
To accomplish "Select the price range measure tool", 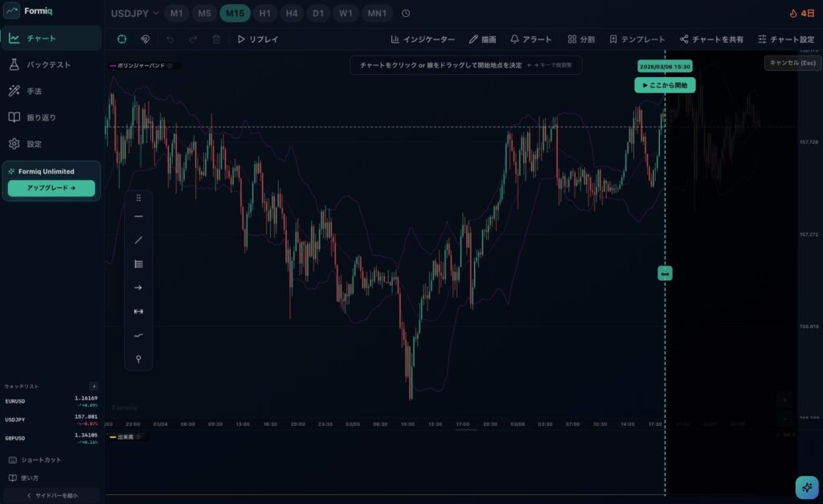I will tap(138, 311).
